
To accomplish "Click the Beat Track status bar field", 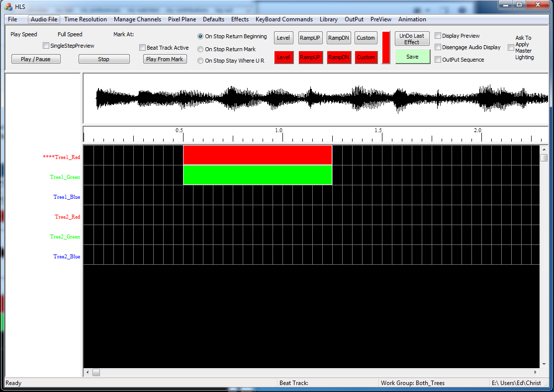I will 328,383.
